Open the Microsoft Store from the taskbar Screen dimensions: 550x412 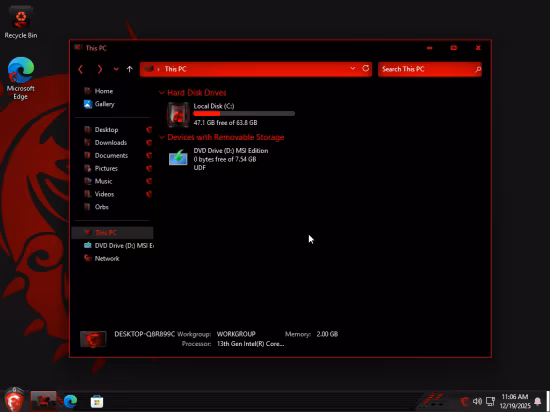click(x=97, y=401)
